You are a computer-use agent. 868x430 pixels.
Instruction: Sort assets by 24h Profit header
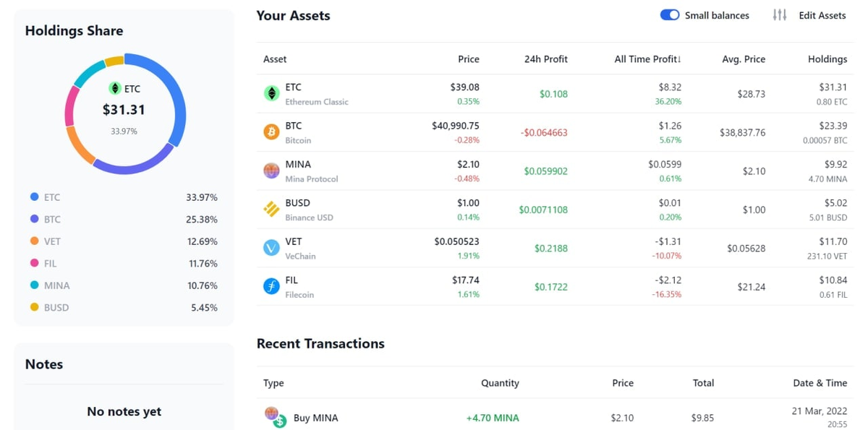(546, 59)
